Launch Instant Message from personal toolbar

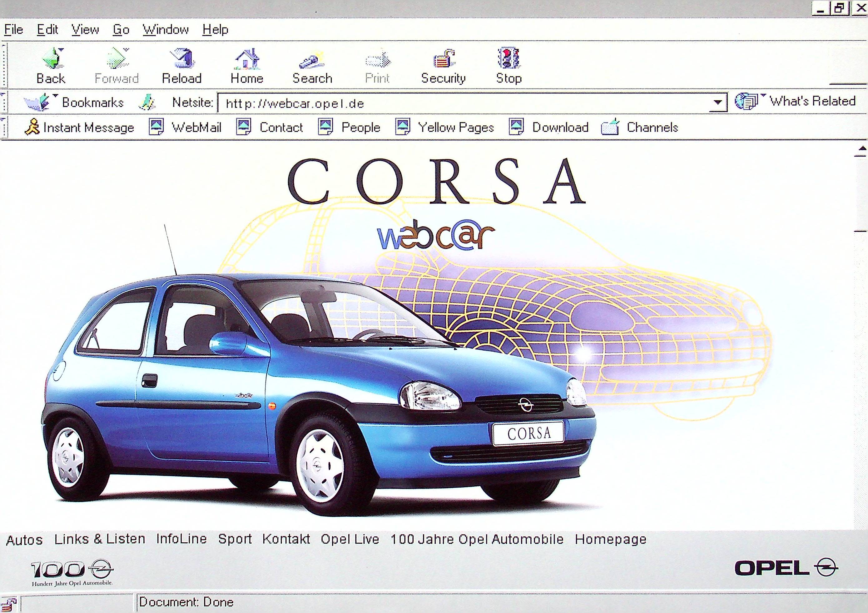[x=79, y=127]
